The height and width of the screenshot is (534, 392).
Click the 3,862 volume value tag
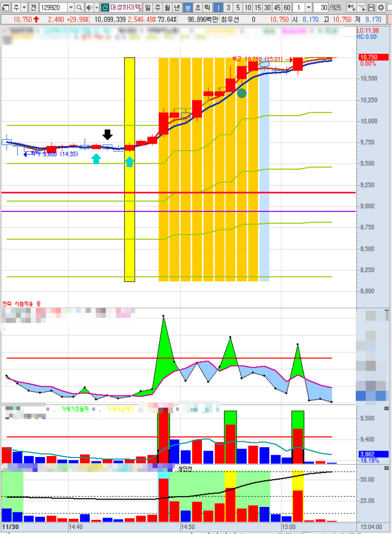(x=373, y=454)
